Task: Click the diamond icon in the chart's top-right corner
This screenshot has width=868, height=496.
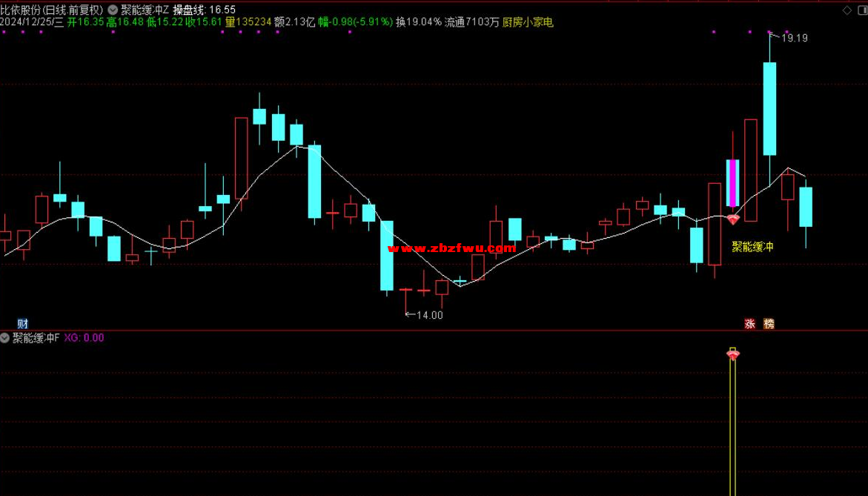Action: pyautogui.click(x=847, y=10)
